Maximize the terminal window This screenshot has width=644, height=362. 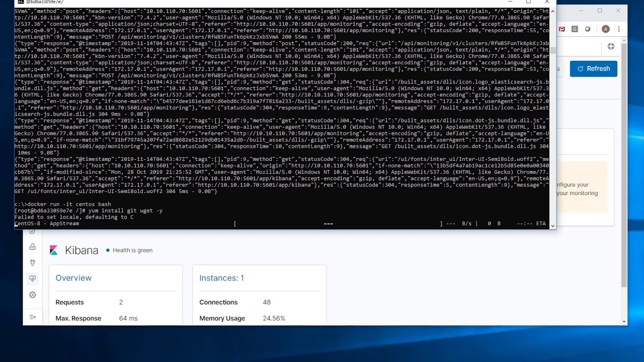pyautogui.click(x=528, y=2)
